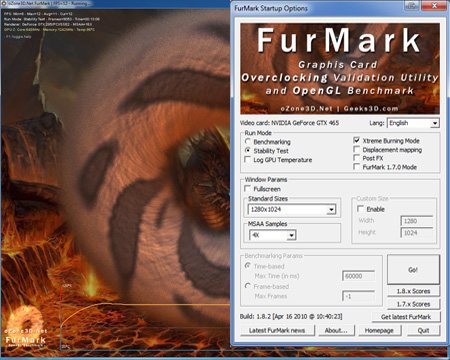The image size is (450, 360).
Task: Click the FurMark render window icon
Action: 4,4
